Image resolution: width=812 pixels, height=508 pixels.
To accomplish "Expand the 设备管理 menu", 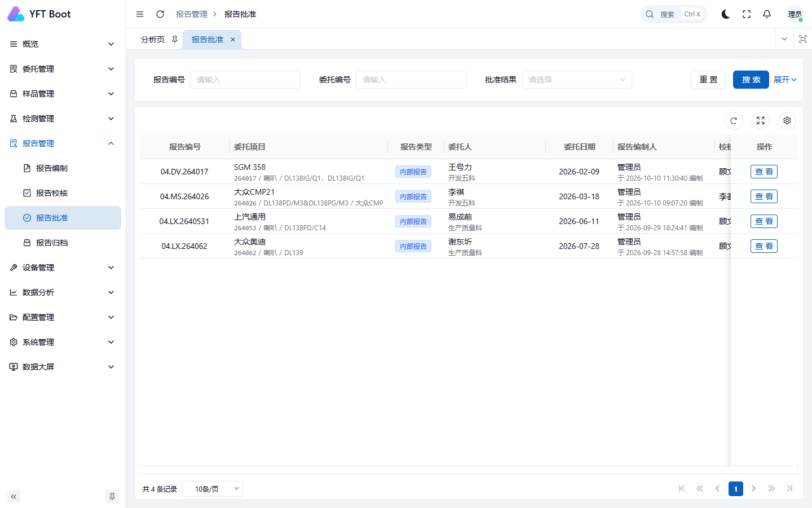I will (x=63, y=268).
